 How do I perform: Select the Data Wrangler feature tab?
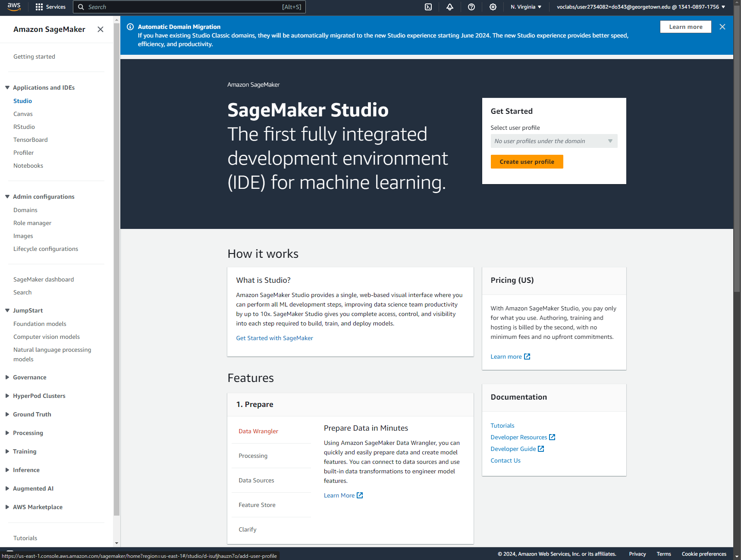[x=258, y=431]
